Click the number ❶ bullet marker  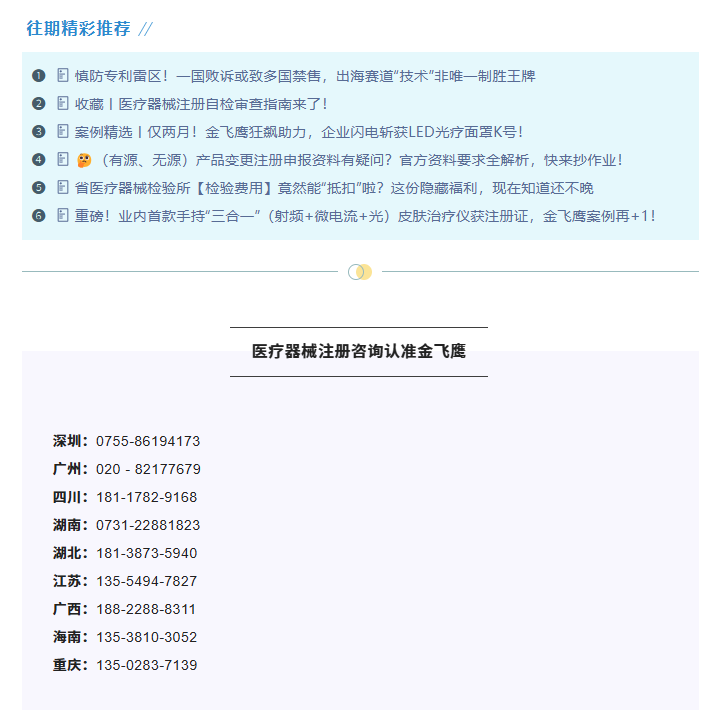click(39, 76)
